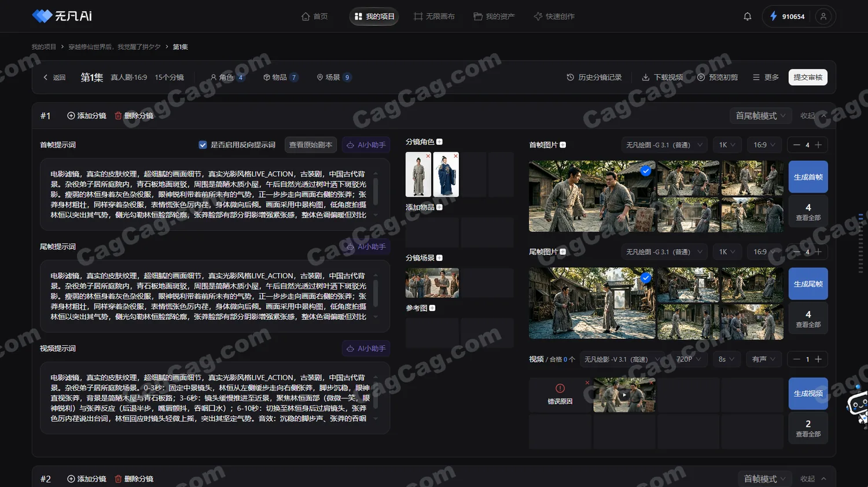The height and width of the screenshot is (487, 868).
Task: Decrease the video count
Action: coord(797,359)
